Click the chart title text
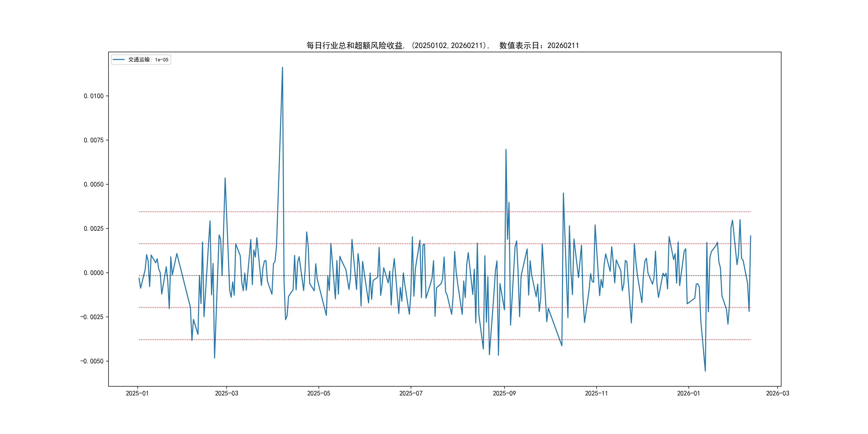The width and height of the screenshot is (868, 434). click(x=442, y=46)
